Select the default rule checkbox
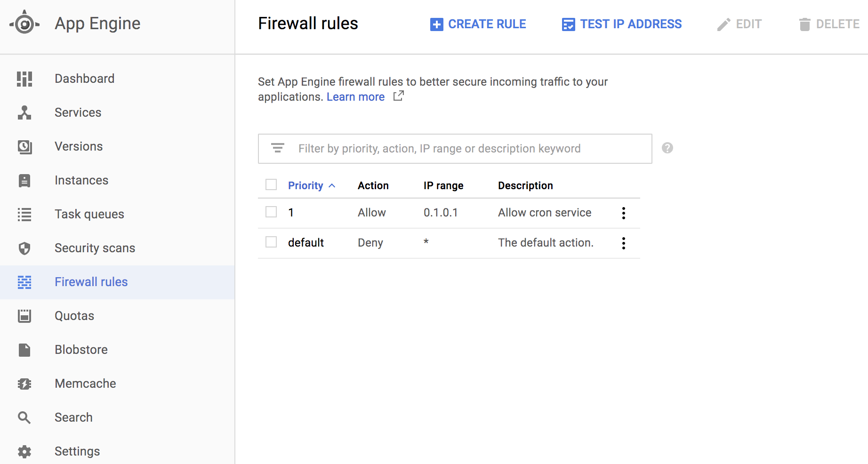868x464 pixels. [x=271, y=242]
